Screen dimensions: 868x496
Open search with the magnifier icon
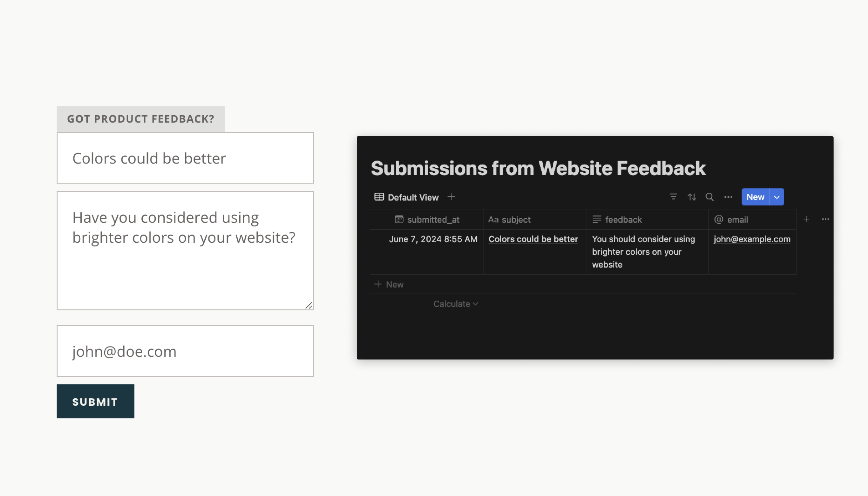pyautogui.click(x=710, y=197)
